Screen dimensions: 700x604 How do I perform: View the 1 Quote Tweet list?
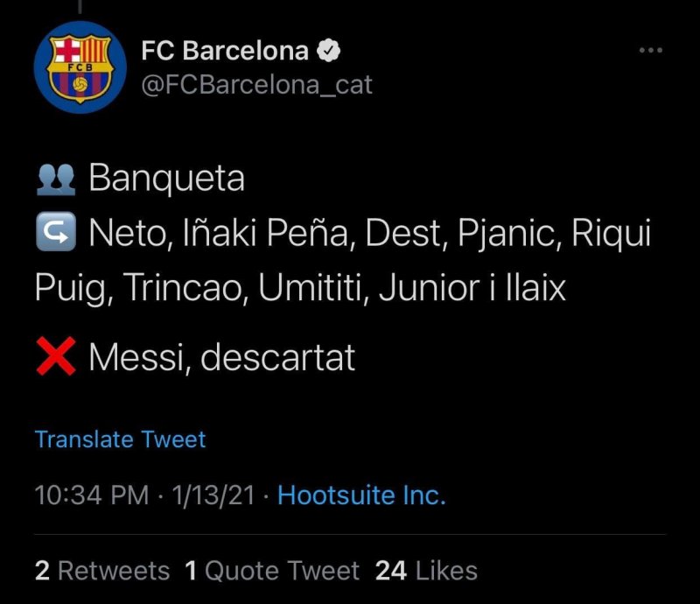(x=272, y=571)
